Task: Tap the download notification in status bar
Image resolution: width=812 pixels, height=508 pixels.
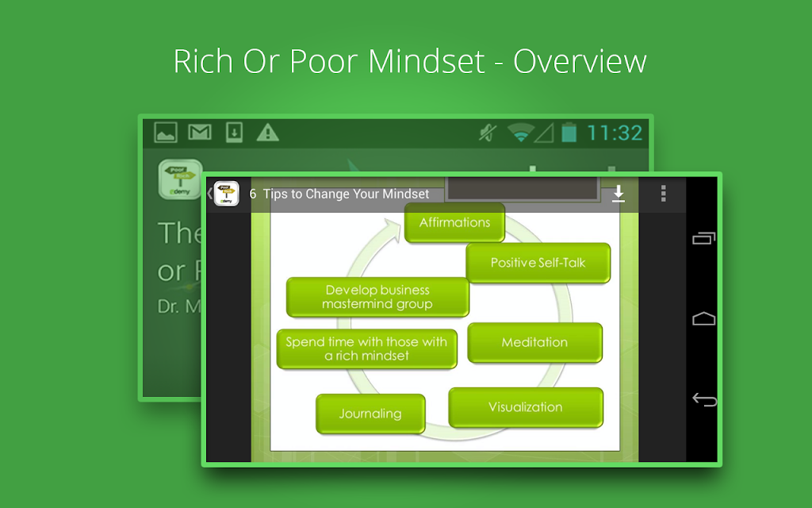Action: (x=234, y=133)
